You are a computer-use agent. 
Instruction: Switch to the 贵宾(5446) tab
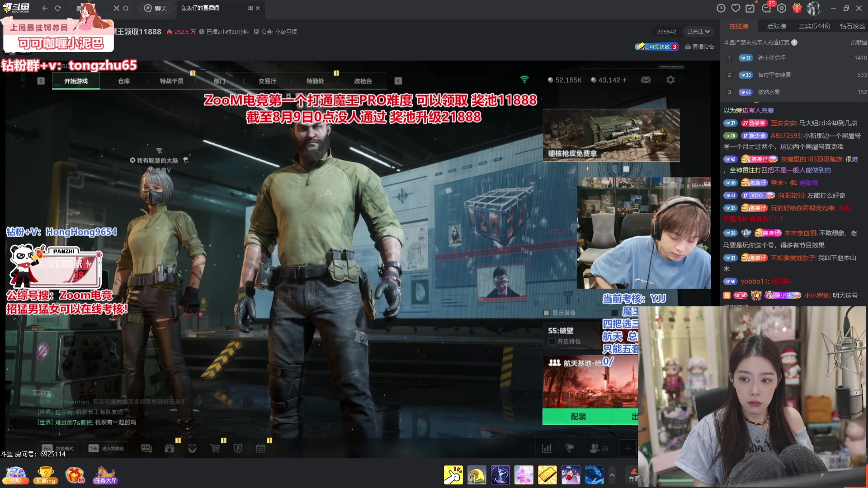click(814, 26)
